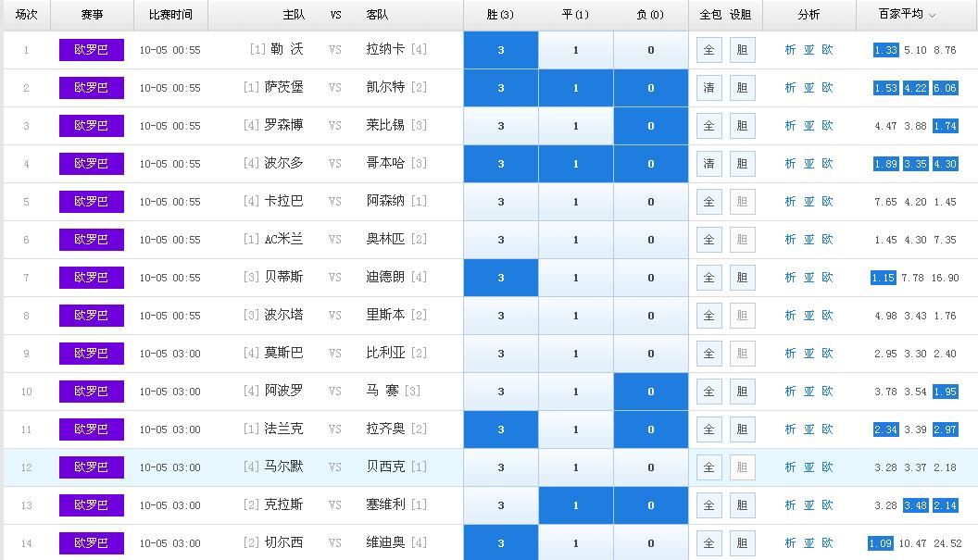Screen dimensions: 978x560
Task: Click 胆 button in row 7 贝蒂斯
Action: point(742,278)
